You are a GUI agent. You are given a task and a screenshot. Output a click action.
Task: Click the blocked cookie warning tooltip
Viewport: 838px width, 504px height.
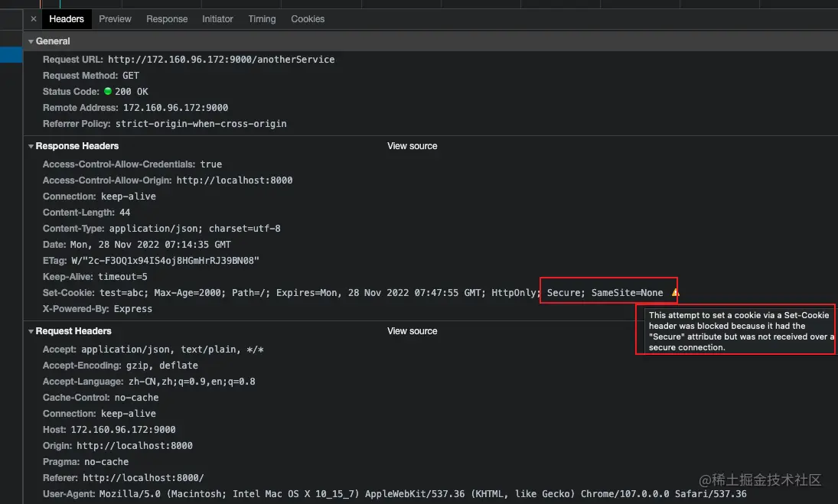pyautogui.click(x=740, y=331)
